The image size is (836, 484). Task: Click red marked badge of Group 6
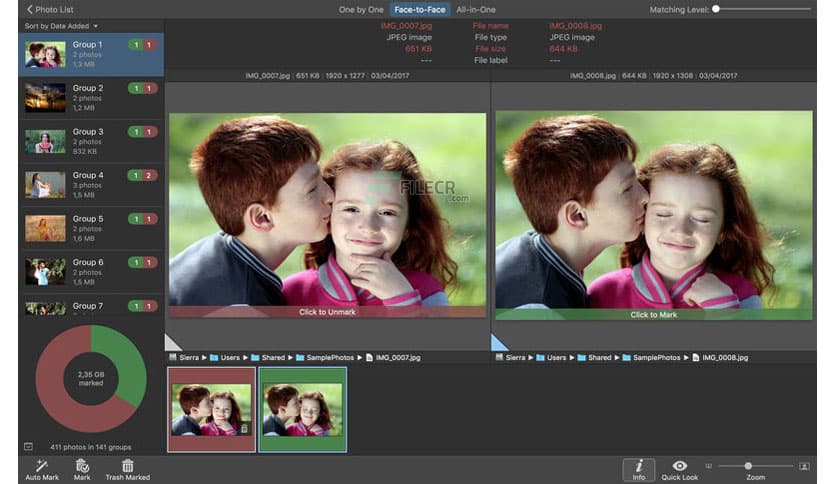coord(150,262)
